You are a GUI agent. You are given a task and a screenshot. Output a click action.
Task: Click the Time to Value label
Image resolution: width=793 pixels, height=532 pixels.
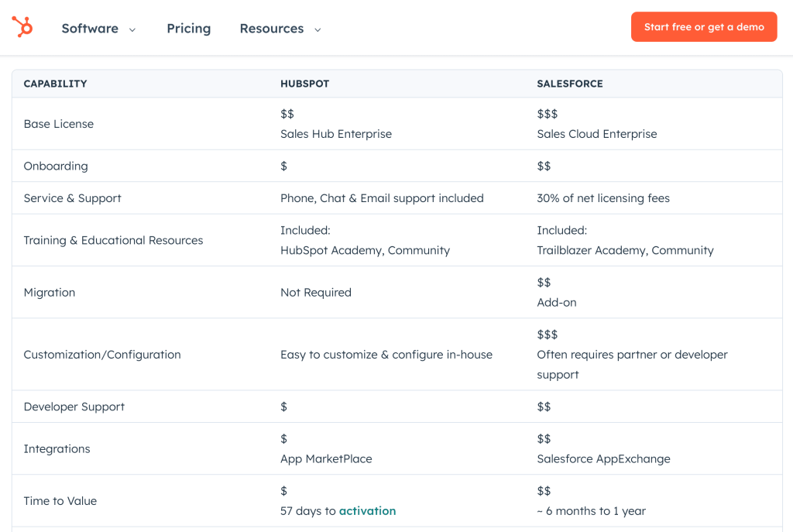[x=60, y=501]
